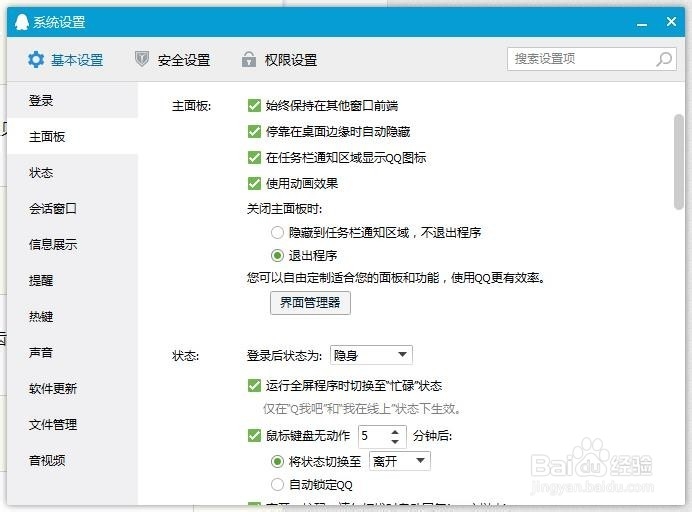Select 提醒 in the sidebar
The image size is (692, 512).
[x=72, y=280]
